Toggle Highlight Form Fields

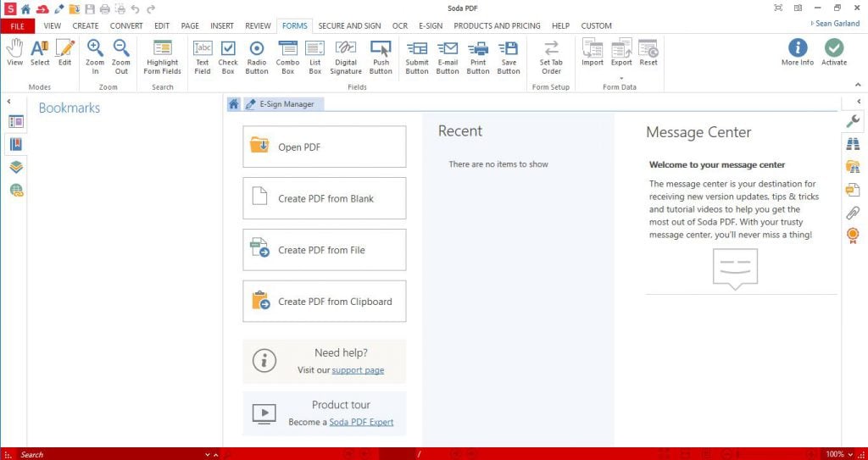pos(162,57)
